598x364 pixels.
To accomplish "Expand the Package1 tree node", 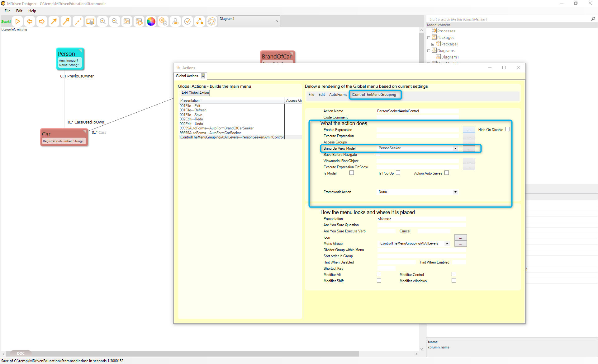I will [x=433, y=44].
